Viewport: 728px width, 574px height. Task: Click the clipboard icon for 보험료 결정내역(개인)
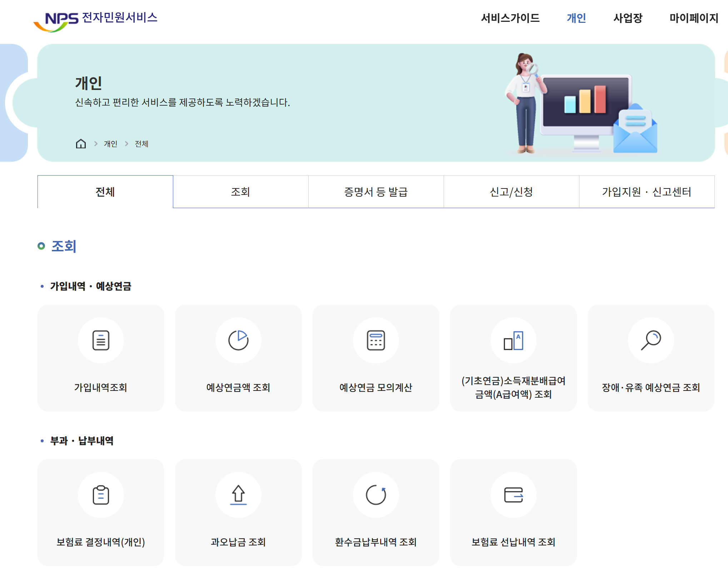[x=100, y=495]
